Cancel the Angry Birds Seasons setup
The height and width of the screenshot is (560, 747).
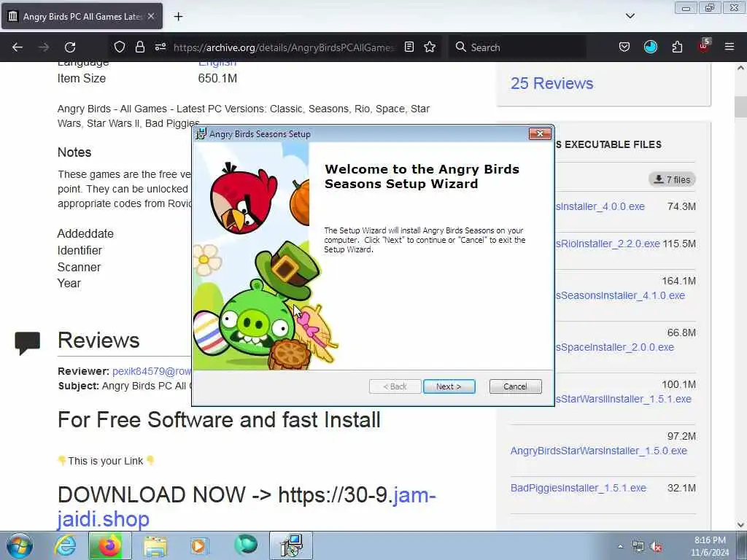point(515,386)
